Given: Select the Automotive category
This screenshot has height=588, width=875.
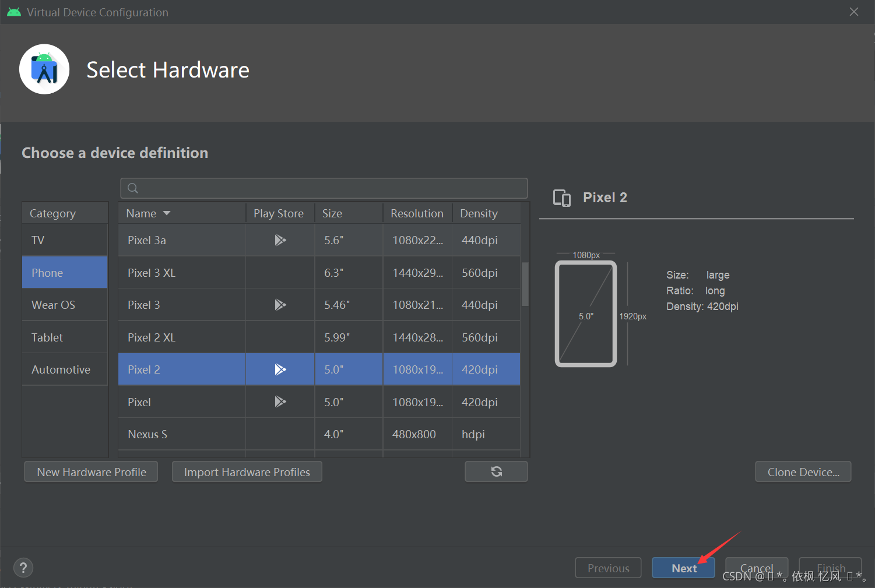Looking at the screenshot, I should point(65,369).
